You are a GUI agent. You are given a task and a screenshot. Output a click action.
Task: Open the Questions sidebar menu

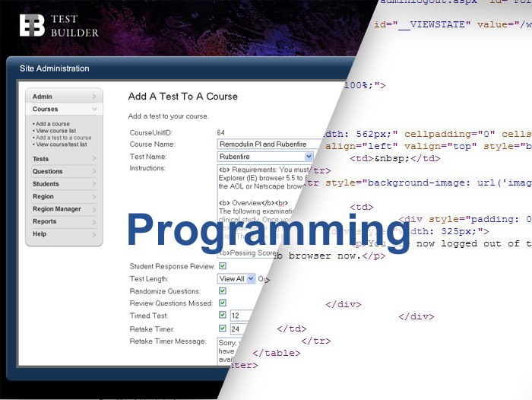pyautogui.click(x=64, y=171)
